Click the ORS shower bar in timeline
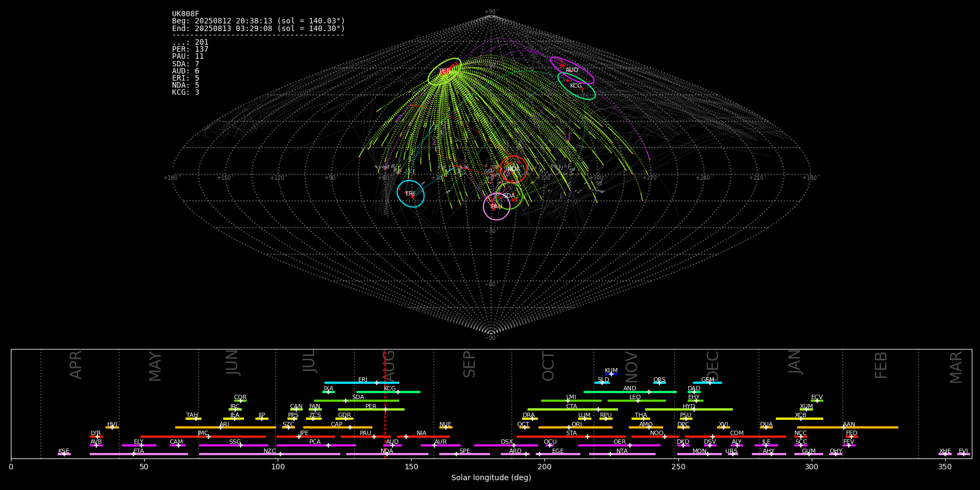This screenshot has width=980, height=490. 659,383
